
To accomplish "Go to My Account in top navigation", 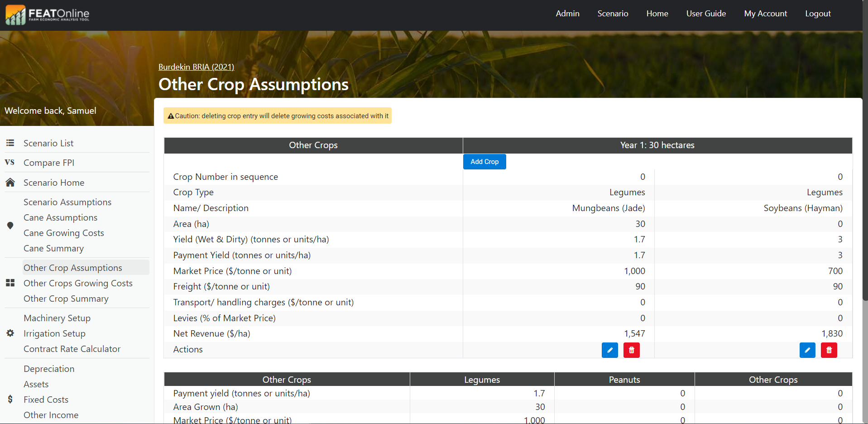I will coord(765,14).
